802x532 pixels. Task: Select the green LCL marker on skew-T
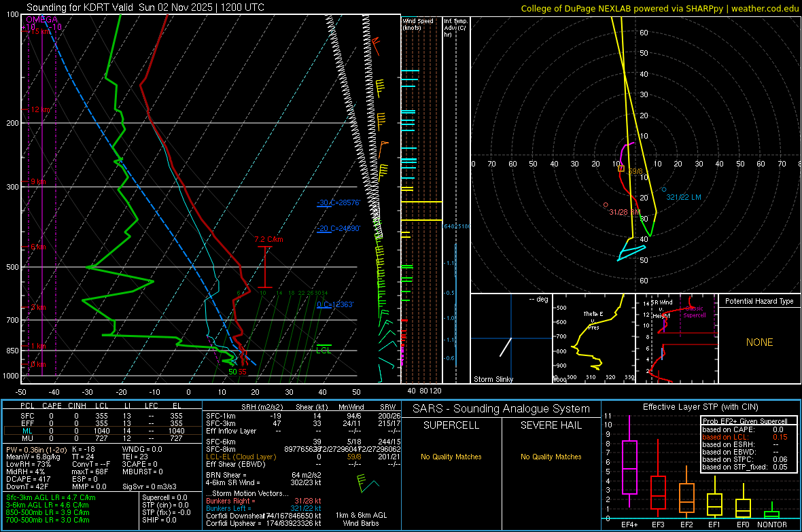pos(324,350)
